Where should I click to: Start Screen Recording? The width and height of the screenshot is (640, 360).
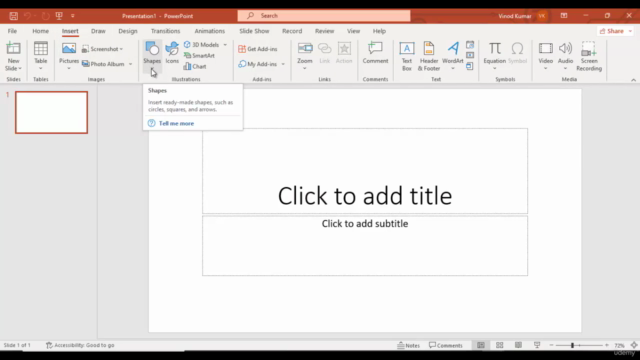(x=589, y=56)
